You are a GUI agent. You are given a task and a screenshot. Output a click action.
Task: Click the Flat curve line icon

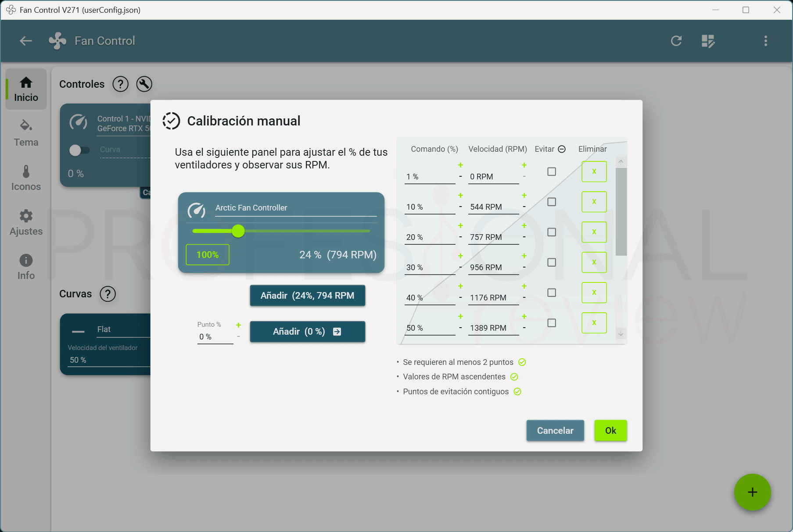click(79, 332)
